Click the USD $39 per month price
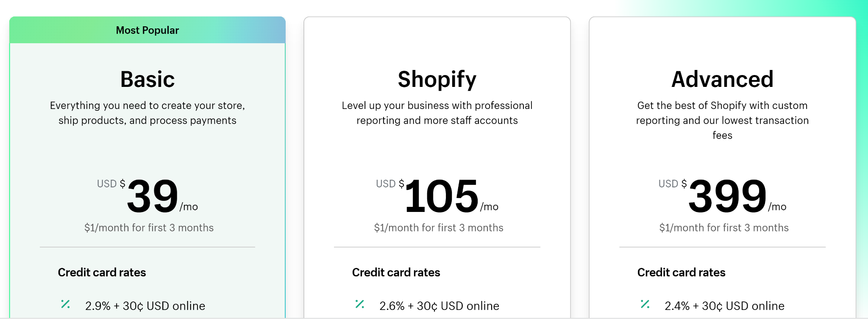 (147, 195)
